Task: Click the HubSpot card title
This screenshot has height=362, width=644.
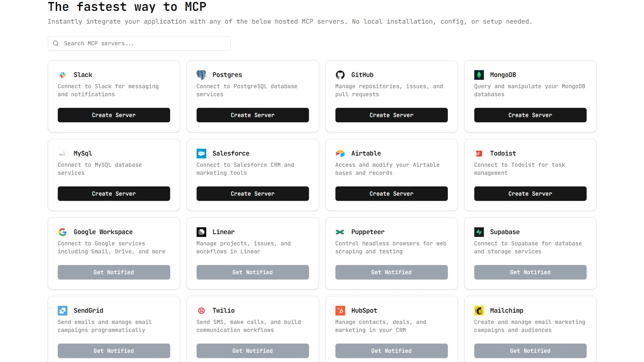Action: [x=364, y=311]
